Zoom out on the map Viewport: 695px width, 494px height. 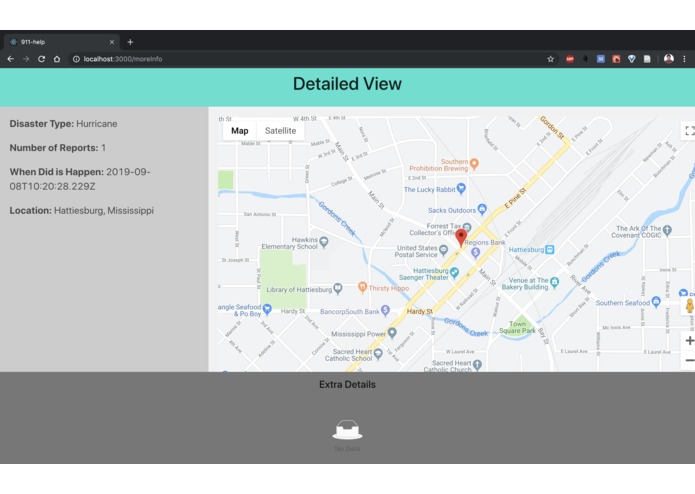pyautogui.click(x=689, y=360)
